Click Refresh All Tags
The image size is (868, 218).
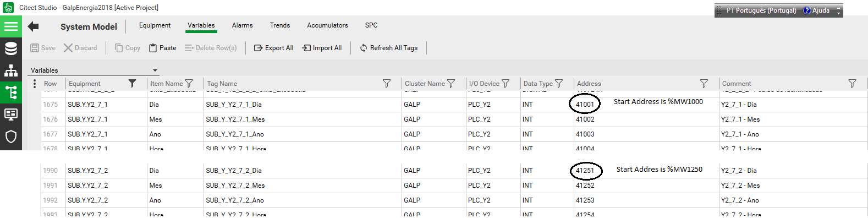point(389,48)
